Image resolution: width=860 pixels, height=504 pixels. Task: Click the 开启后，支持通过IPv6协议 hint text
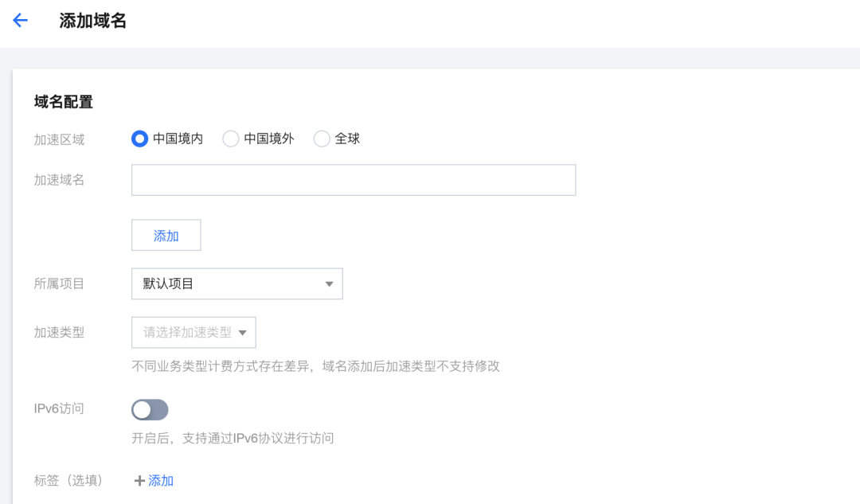tap(233, 438)
